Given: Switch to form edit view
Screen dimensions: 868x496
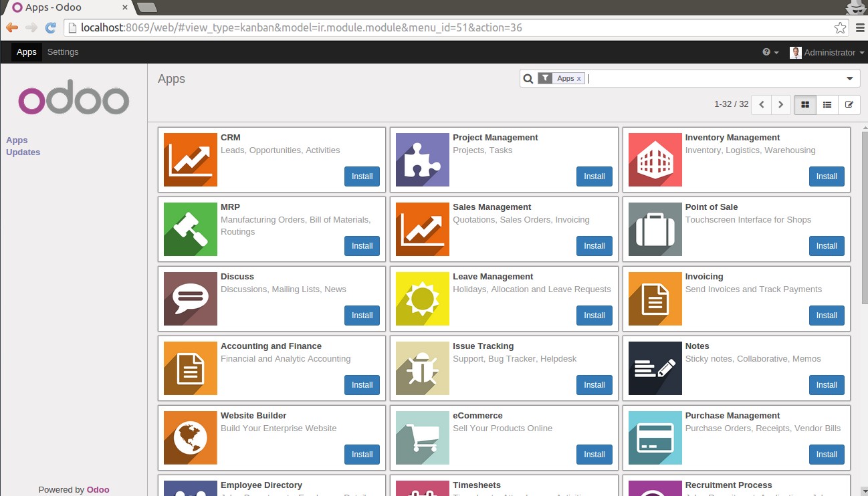Looking at the screenshot, I should pyautogui.click(x=849, y=104).
